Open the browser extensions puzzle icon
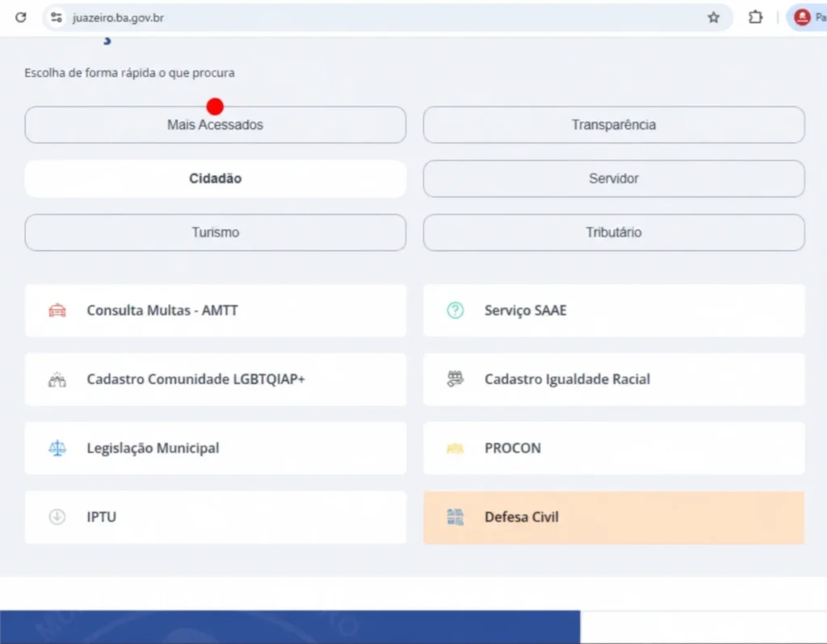The width and height of the screenshot is (827, 644). click(x=755, y=18)
